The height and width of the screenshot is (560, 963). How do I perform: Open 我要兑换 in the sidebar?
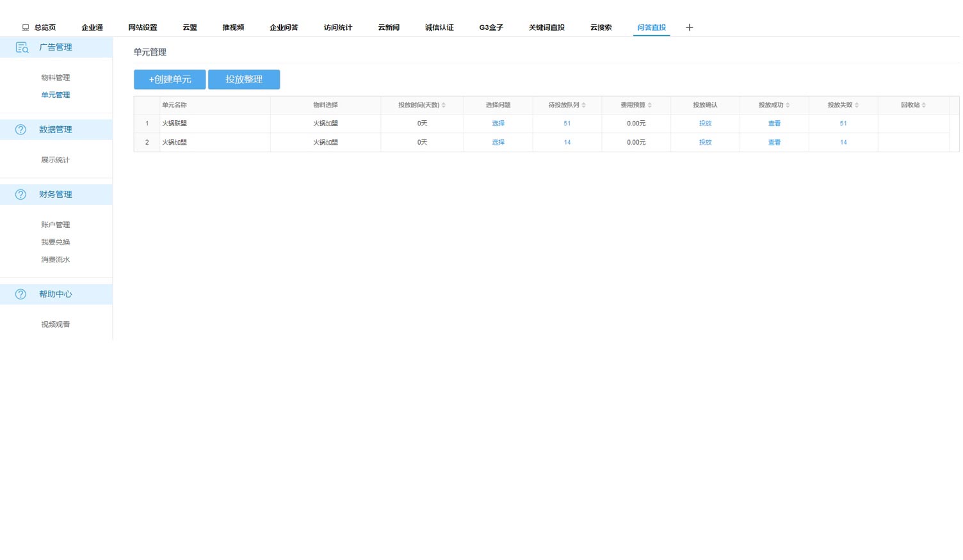[x=56, y=242]
